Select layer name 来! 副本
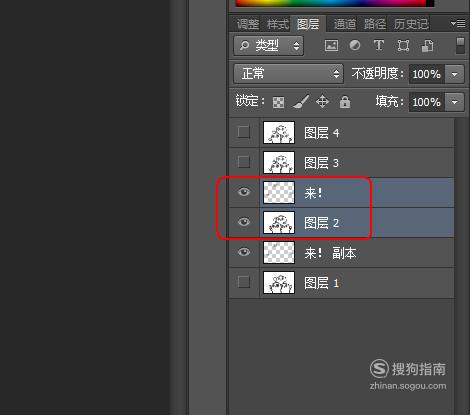 (330, 253)
